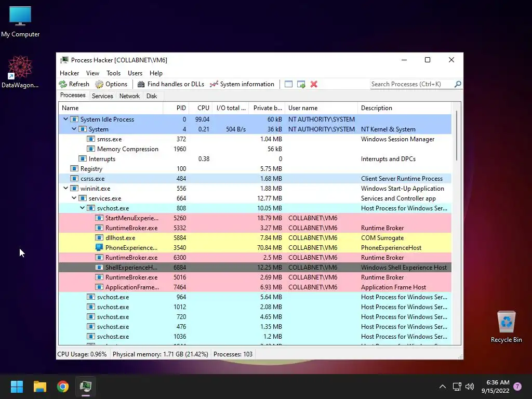Open File Explorer from the taskbar
The width and height of the screenshot is (532, 399).
pos(39,387)
